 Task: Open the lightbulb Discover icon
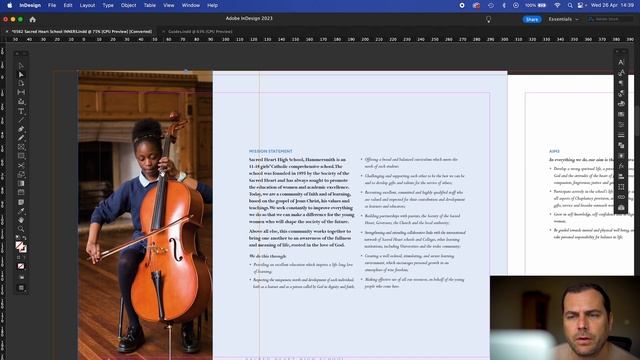coord(488,19)
